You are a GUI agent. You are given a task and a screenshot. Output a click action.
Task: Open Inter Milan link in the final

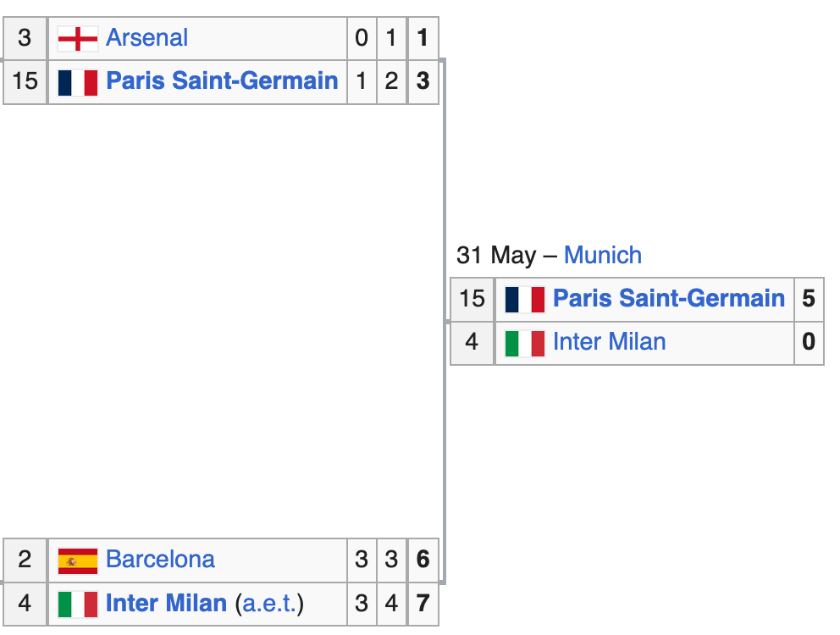[610, 342]
